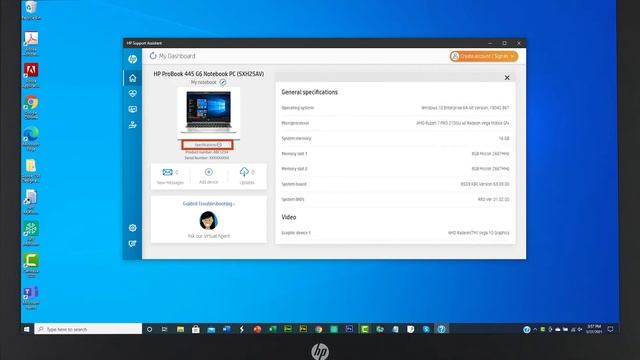Click the HP ProBook 445 G6 Notebook PC title

(209, 74)
